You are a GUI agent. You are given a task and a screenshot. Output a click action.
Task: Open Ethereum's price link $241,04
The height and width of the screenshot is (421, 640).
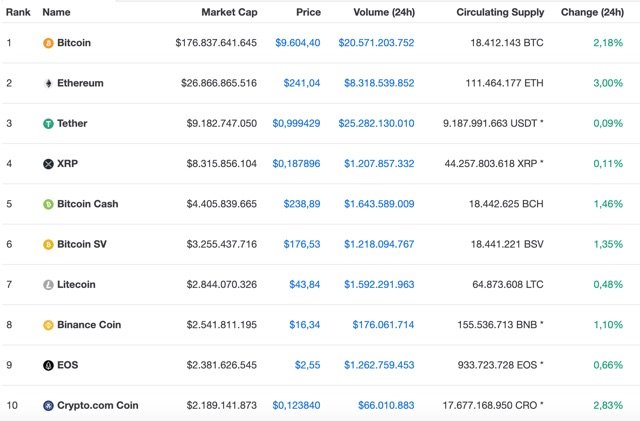tap(299, 83)
